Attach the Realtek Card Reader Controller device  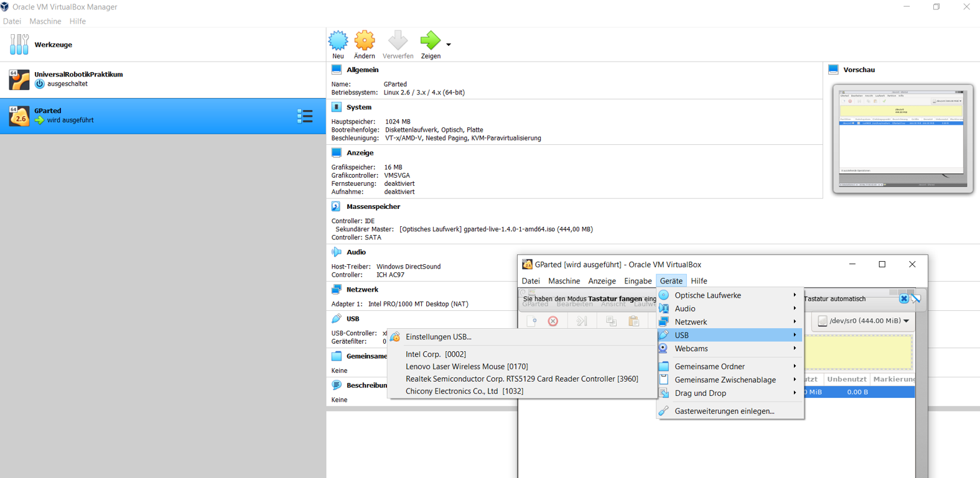click(522, 379)
